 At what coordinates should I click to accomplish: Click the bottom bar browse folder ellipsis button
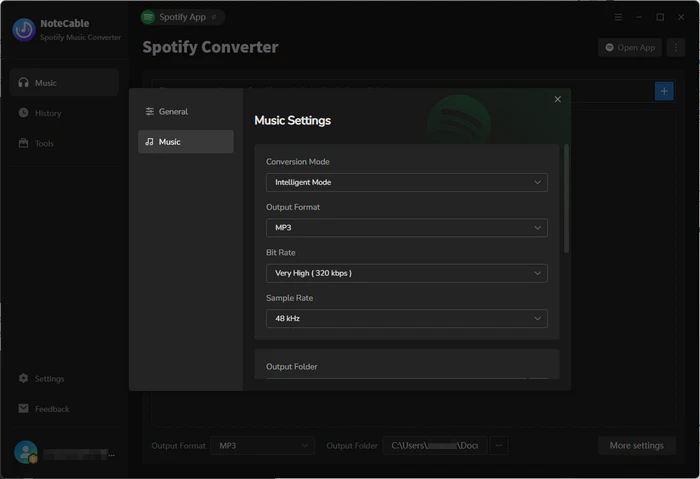[x=499, y=446]
